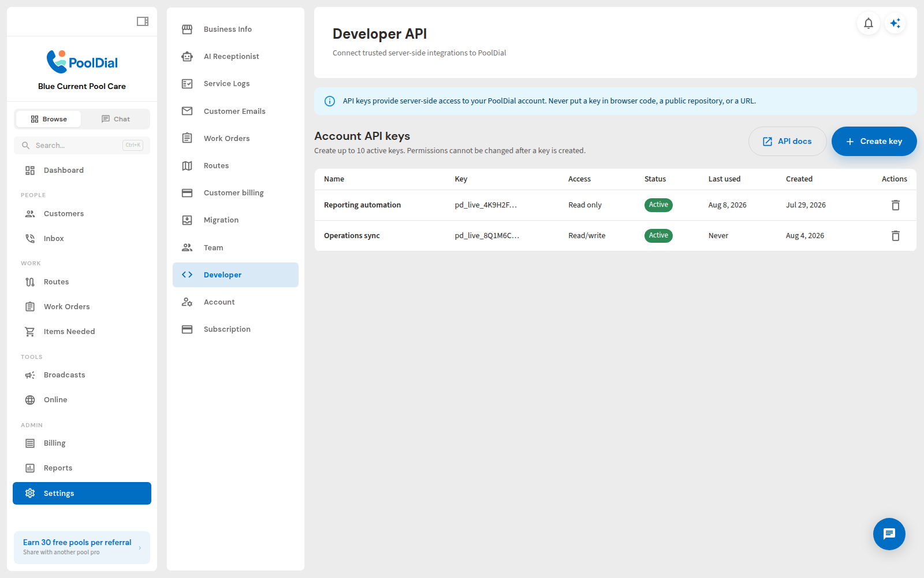Screen dimensions: 924x578
Task: Click the Reporting automation name
Action: 362,205
